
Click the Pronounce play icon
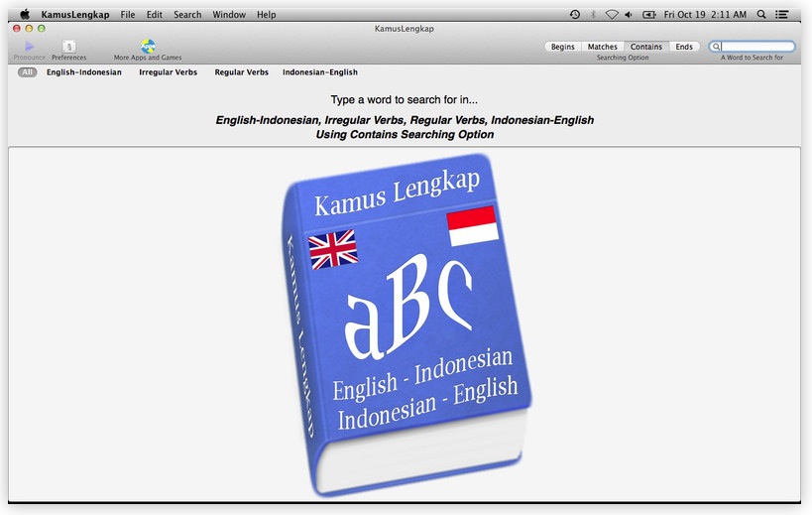click(x=29, y=46)
